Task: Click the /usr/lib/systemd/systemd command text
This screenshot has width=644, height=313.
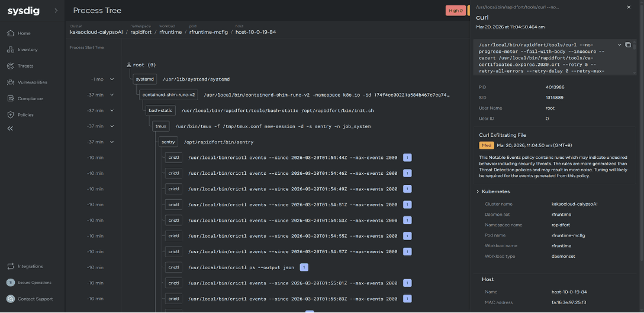Action: [x=197, y=79]
